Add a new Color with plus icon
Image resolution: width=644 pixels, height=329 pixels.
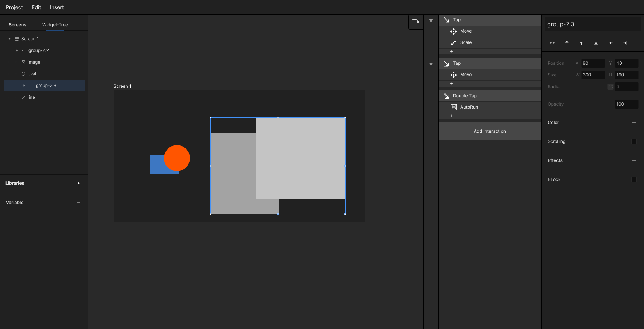[634, 122]
